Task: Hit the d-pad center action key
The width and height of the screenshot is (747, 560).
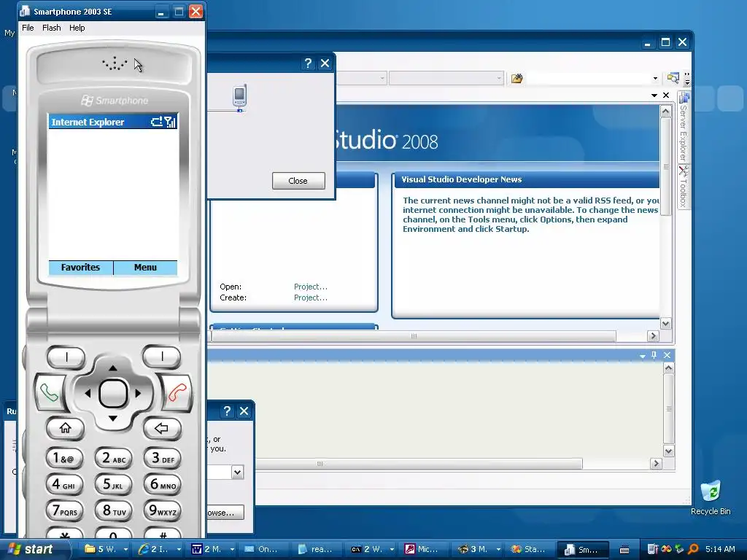Action: pos(113,393)
